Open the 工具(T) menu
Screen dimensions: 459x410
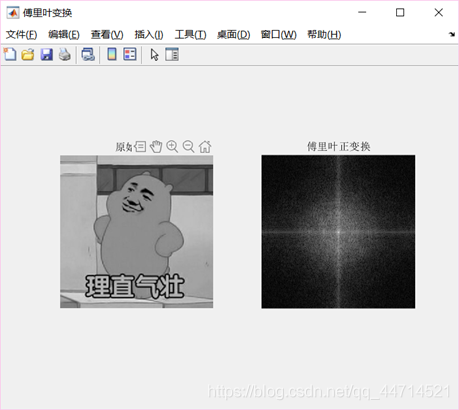[190, 34]
